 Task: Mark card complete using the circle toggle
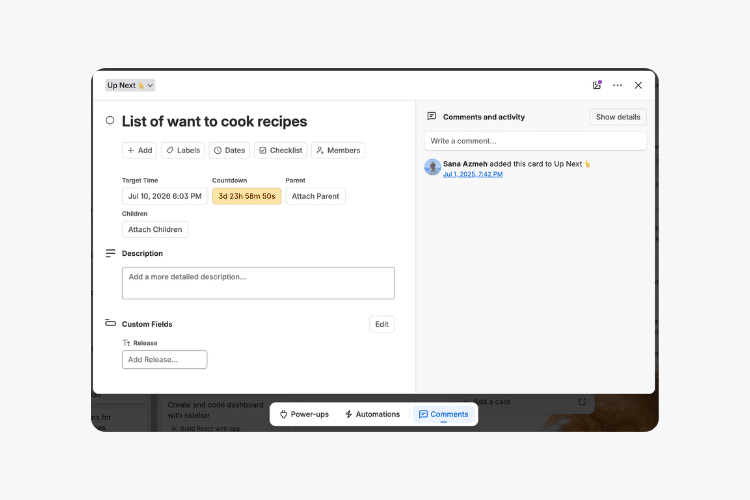pyautogui.click(x=110, y=120)
